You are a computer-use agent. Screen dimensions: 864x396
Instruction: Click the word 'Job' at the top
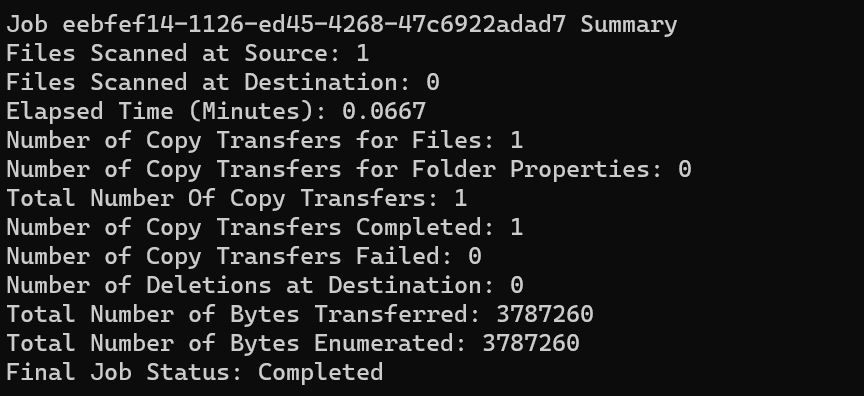27,25
